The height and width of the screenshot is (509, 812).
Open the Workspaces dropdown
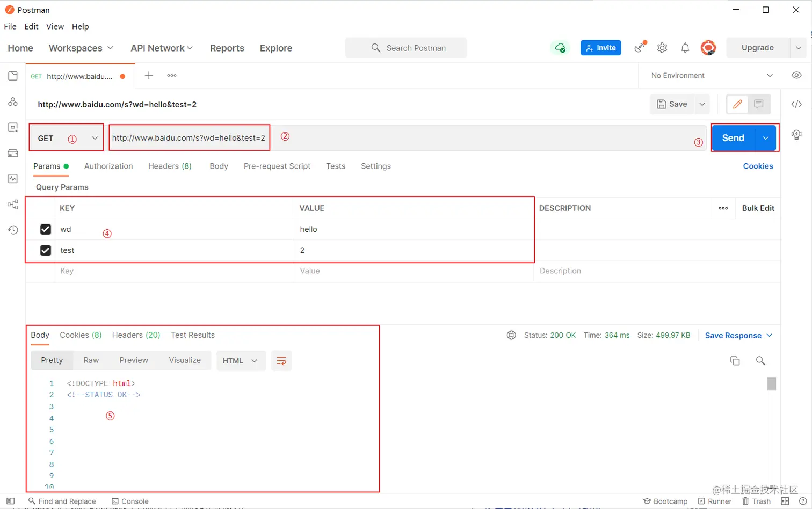(x=81, y=48)
